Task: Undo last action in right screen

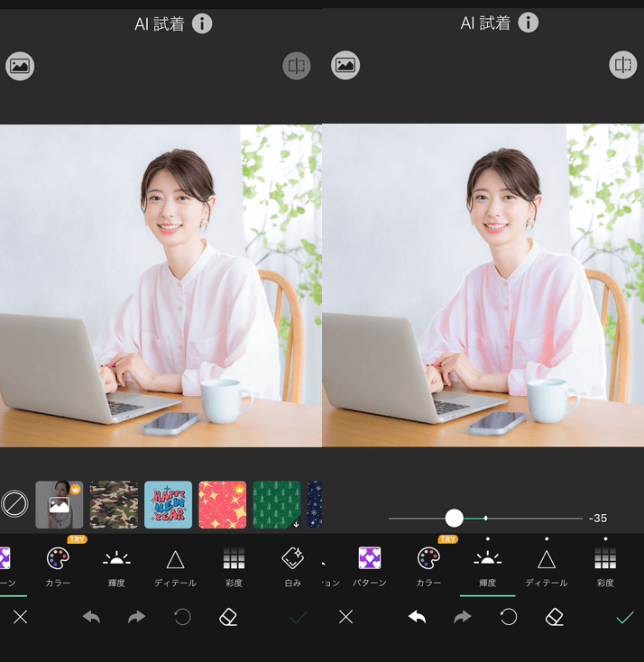Action: pos(418,617)
